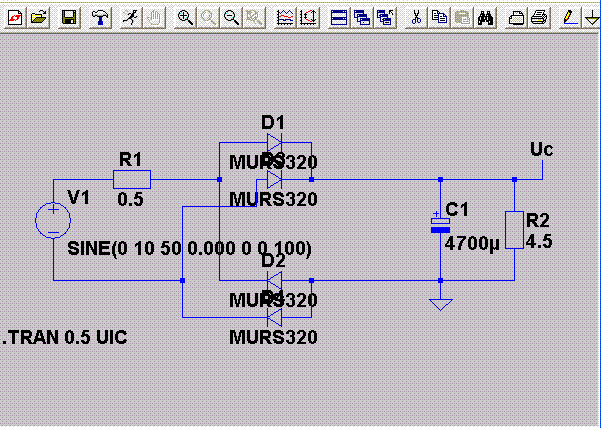
Task: Click the zoom out magnifier icon
Action: [x=231, y=18]
